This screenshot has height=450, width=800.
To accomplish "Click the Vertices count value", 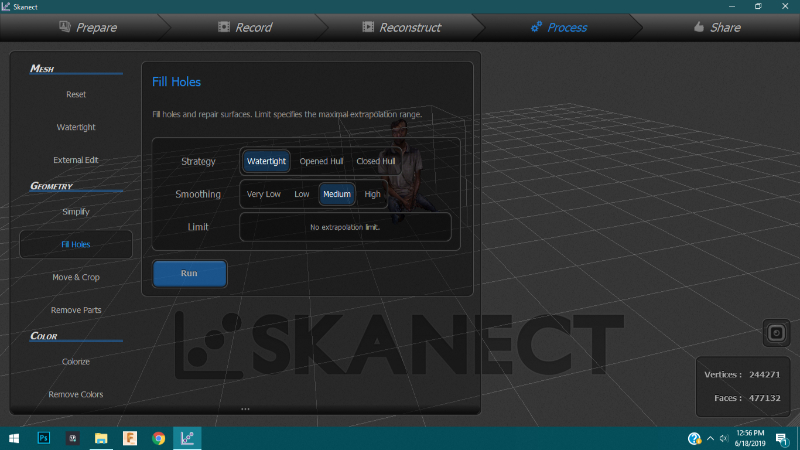I will 764,374.
